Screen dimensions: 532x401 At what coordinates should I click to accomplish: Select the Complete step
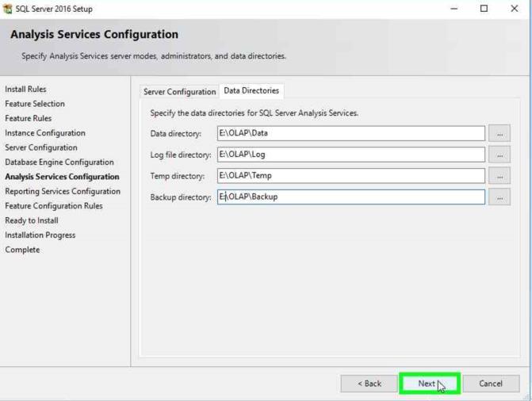pyautogui.click(x=22, y=250)
